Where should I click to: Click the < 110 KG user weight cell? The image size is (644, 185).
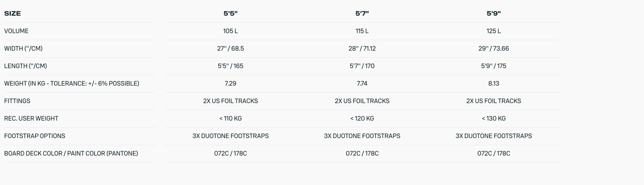(230, 118)
